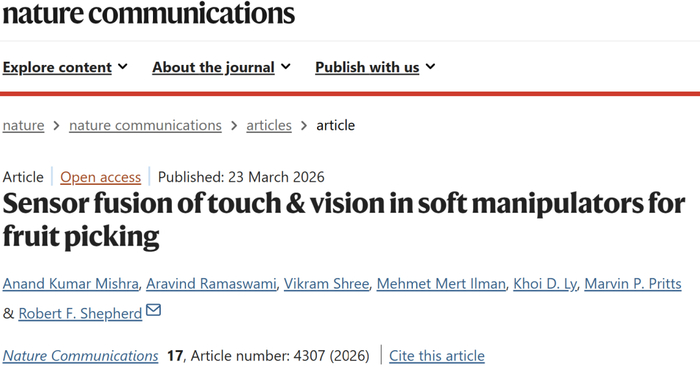Click the article title heading

coord(344,220)
